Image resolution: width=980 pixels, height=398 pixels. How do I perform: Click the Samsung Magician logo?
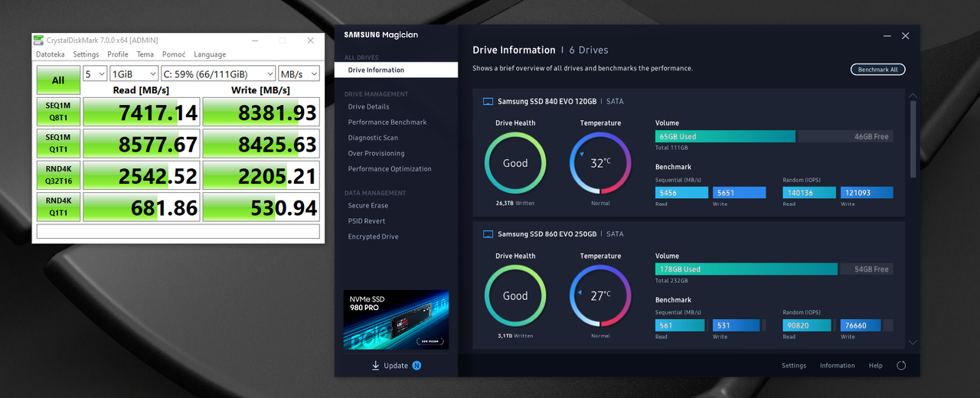[381, 35]
